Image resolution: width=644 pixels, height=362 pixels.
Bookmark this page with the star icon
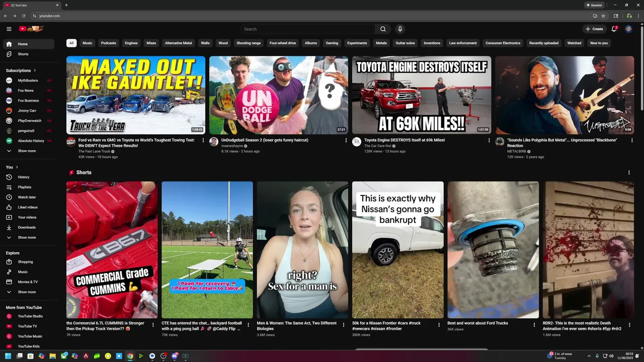click(603, 16)
